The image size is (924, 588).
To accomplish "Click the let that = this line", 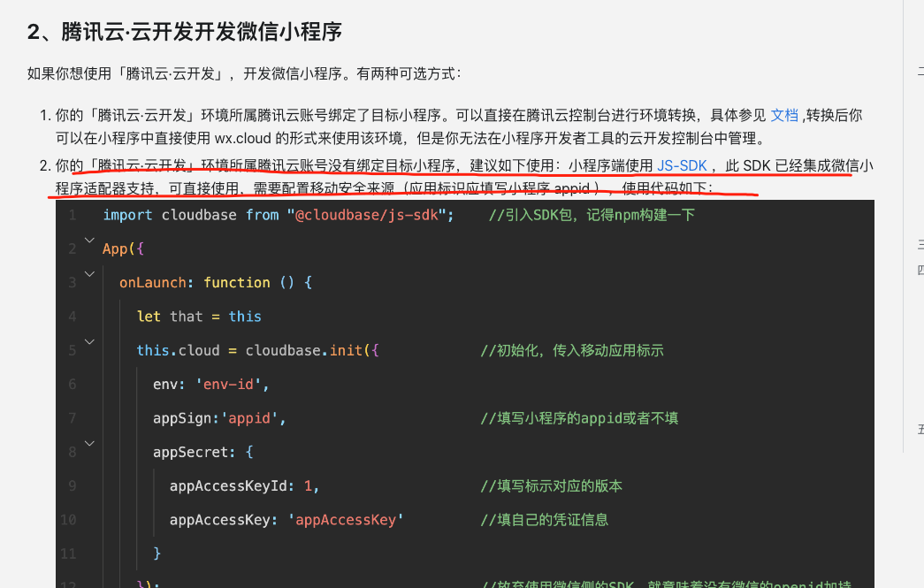I will click(x=199, y=317).
